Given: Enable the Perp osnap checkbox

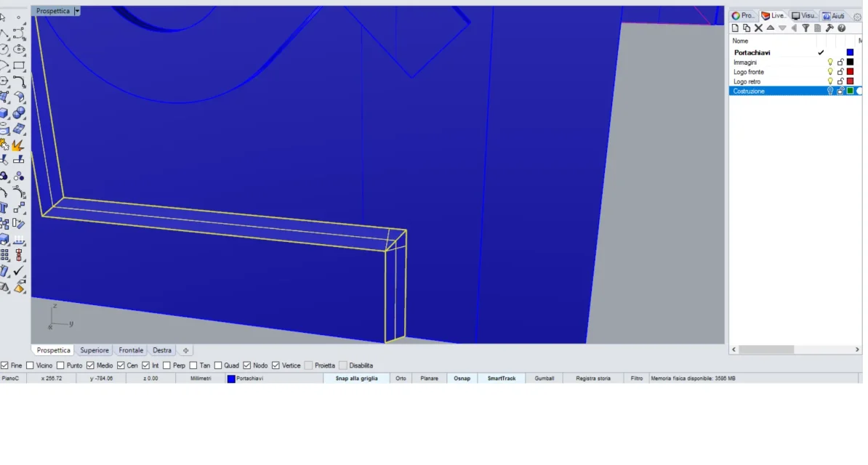Looking at the screenshot, I should [167, 365].
